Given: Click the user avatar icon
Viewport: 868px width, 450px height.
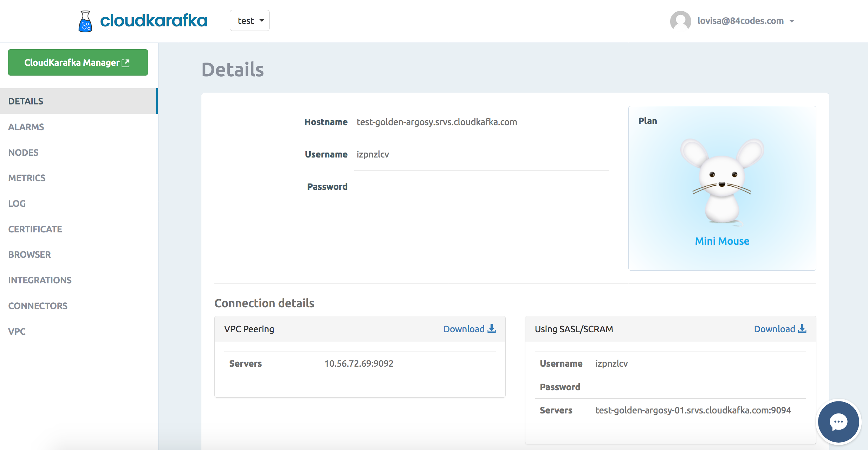Looking at the screenshot, I should 680,21.
